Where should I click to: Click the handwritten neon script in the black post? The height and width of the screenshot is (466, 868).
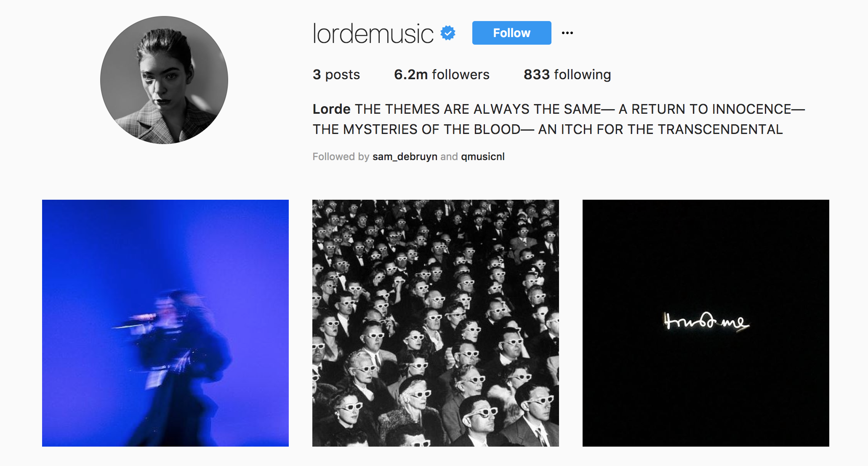coord(707,322)
